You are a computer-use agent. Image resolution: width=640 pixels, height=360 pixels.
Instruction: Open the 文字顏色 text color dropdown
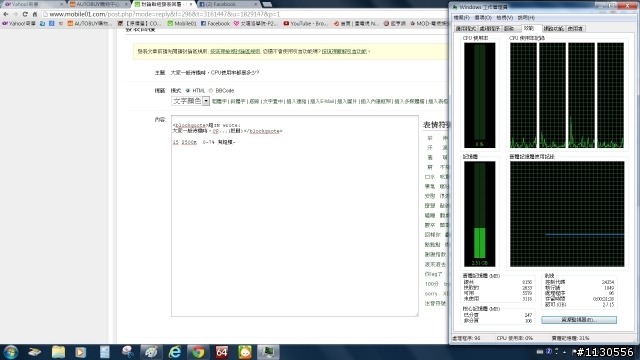click(x=190, y=101)
